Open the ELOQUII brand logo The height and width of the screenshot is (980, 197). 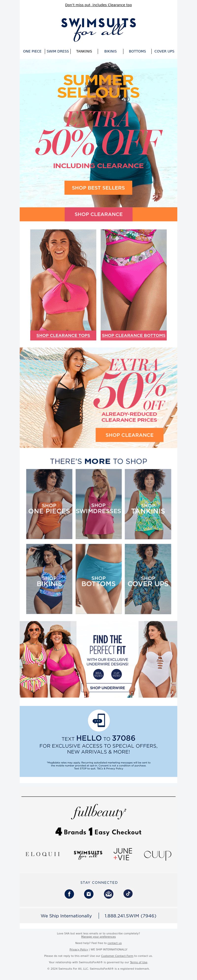point(43,854)
